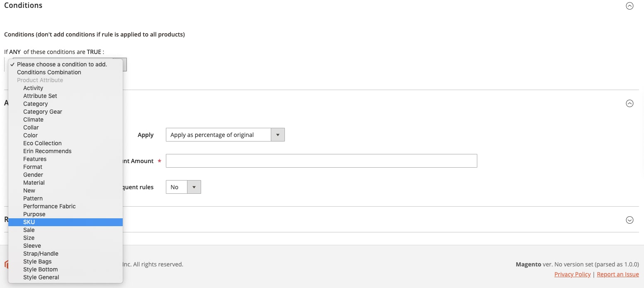Select Attribute Set option
Image resolution: width=644 pixels, height=288 pixels.
point(66,96)
